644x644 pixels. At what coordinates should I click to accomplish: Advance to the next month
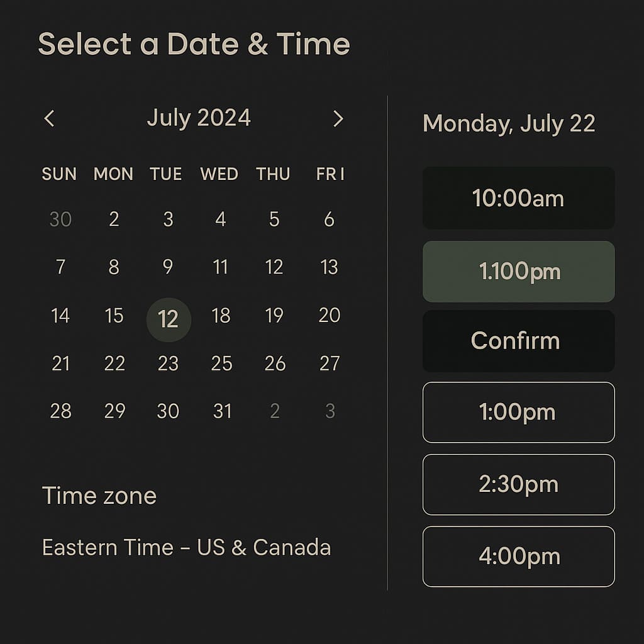coord(338,118)
